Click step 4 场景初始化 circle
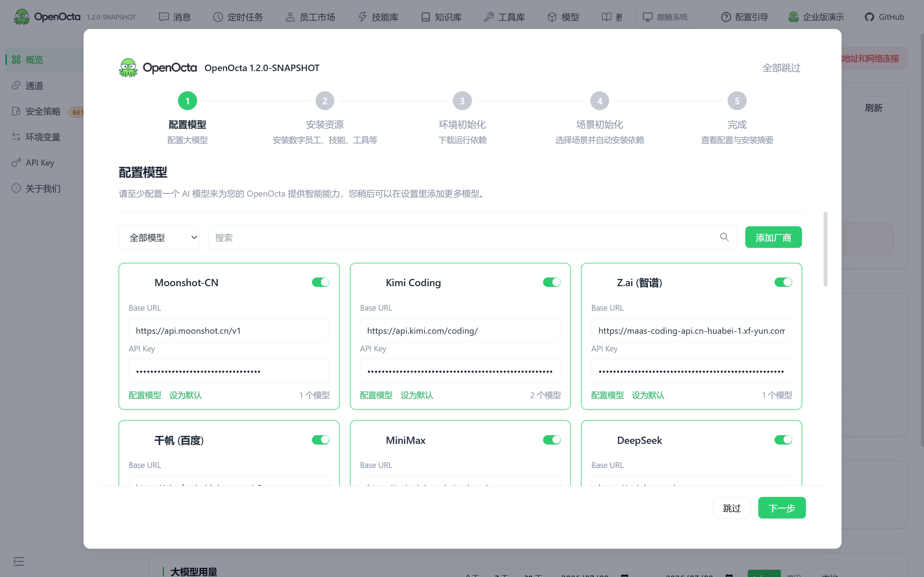The height and width of the screenshot is (577, 924). coord(599,101)
